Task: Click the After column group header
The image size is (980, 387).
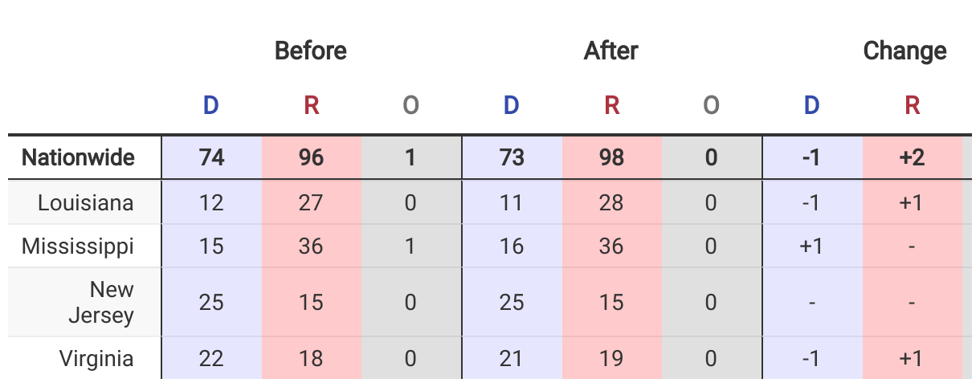Action: click(x=611, y=51)
